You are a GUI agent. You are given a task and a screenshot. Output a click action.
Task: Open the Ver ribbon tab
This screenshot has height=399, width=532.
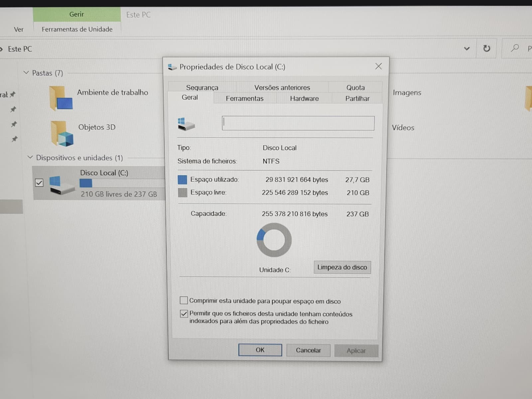point(19,29)
